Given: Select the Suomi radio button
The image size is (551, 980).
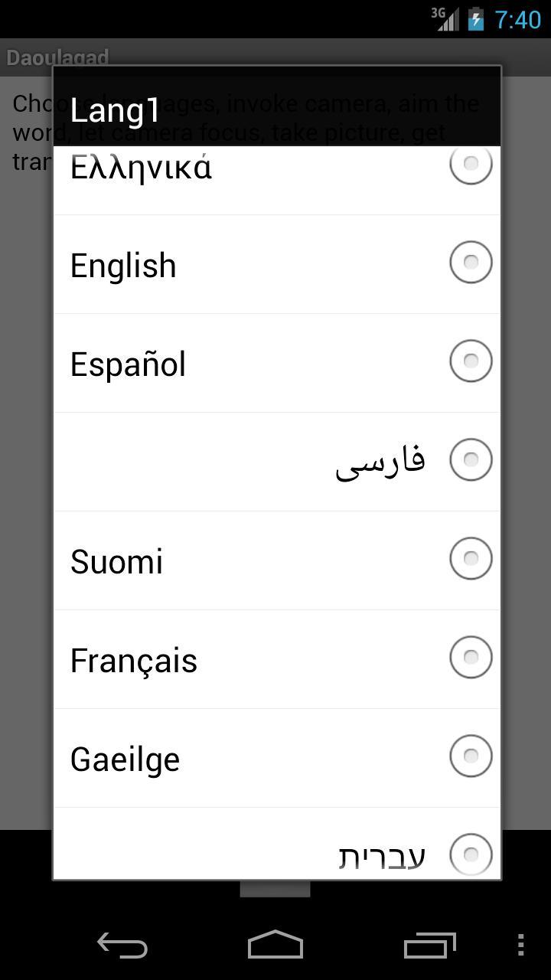Looking at the screenshot, I should coord(471,558).
